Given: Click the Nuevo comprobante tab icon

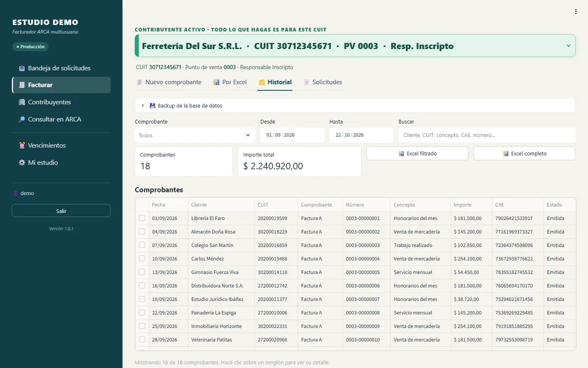Looking at the screenshot, I should [140, 82].
